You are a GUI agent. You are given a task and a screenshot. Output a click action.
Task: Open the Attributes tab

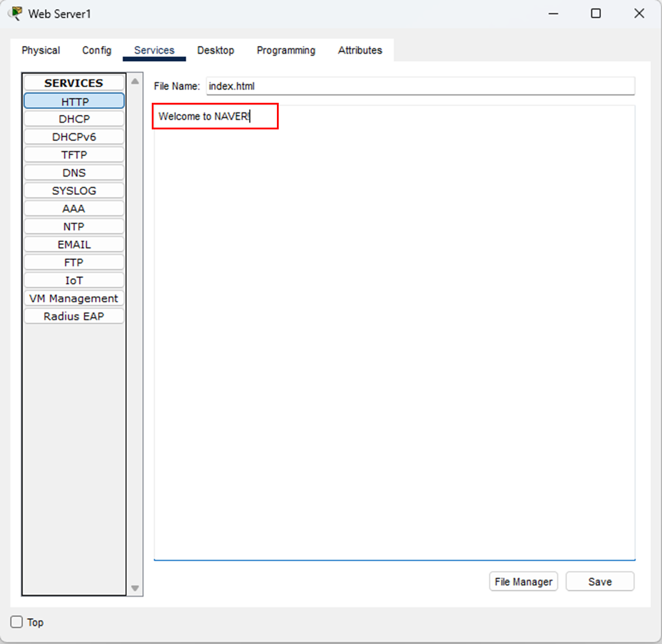(360, 50)
